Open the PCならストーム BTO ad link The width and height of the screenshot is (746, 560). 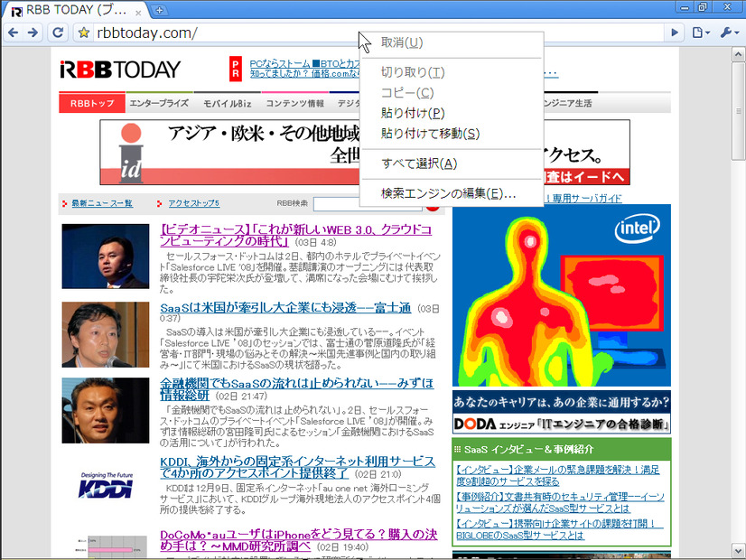coord(304,63)
